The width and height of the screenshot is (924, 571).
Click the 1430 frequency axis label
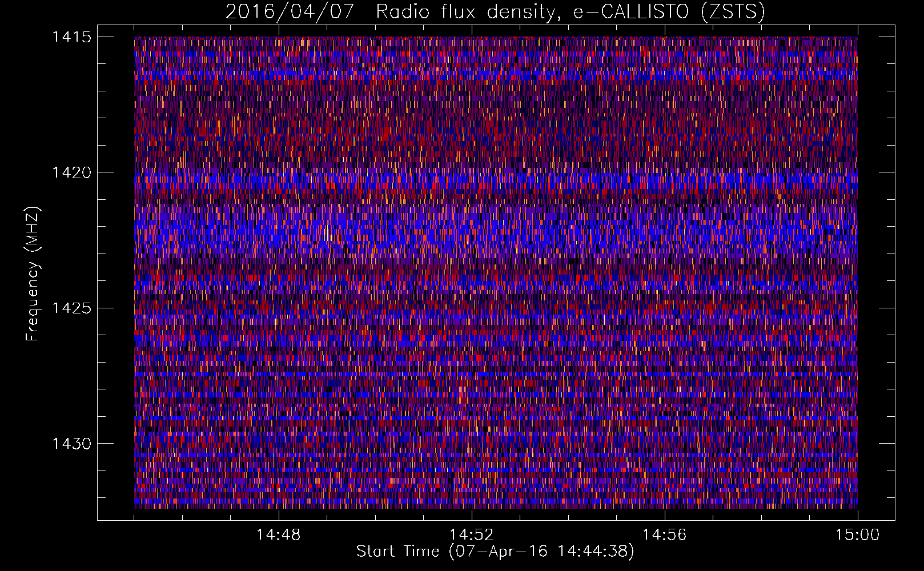[x=71, y=444]
